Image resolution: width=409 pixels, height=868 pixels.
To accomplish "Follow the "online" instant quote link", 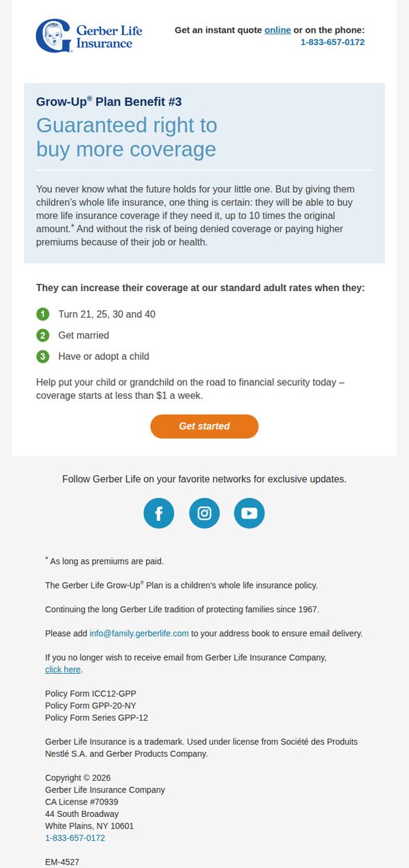I will pyautogui.click(x=277, y=30).
